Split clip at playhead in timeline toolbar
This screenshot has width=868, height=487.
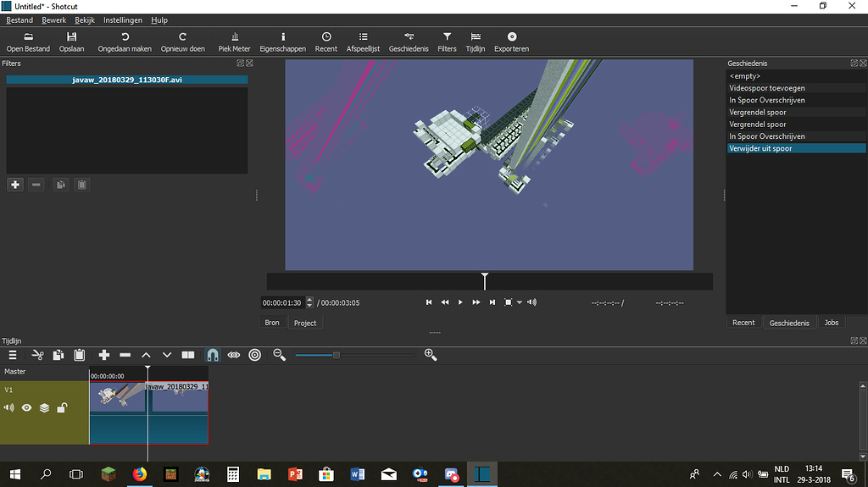pos(188,355)
